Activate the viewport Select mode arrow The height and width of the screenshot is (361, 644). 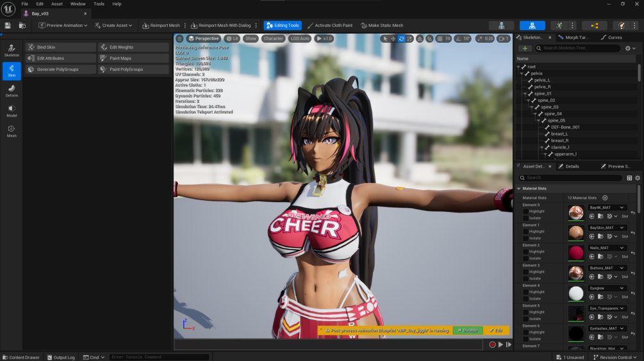(x=384, y=38)
